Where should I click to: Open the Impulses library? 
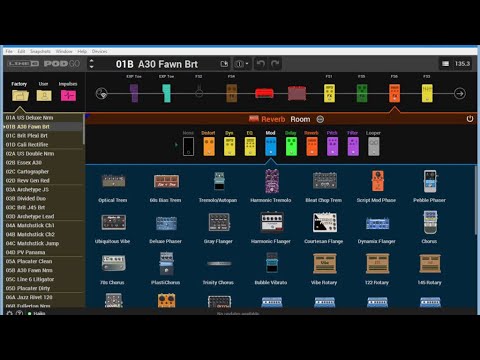(68, 95)
